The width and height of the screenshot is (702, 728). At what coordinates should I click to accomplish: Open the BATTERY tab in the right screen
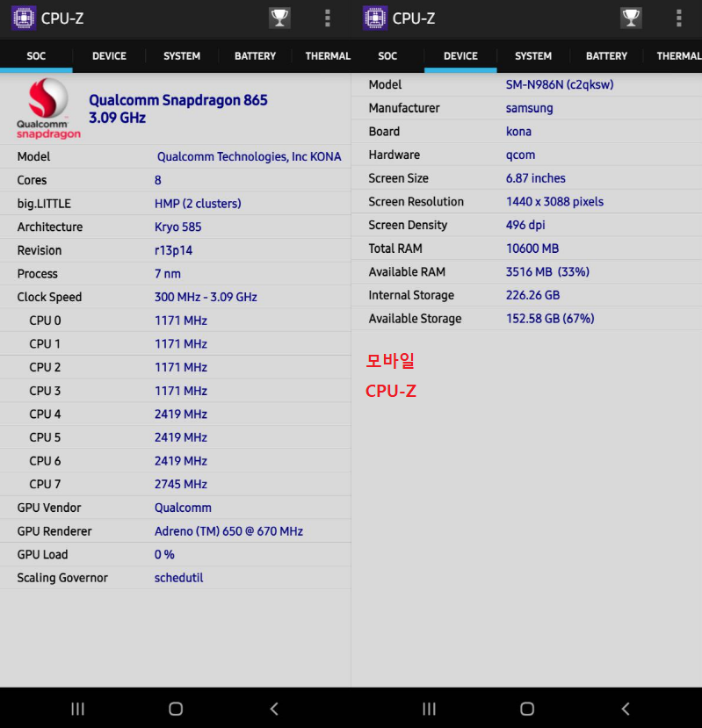click(606, 56)
